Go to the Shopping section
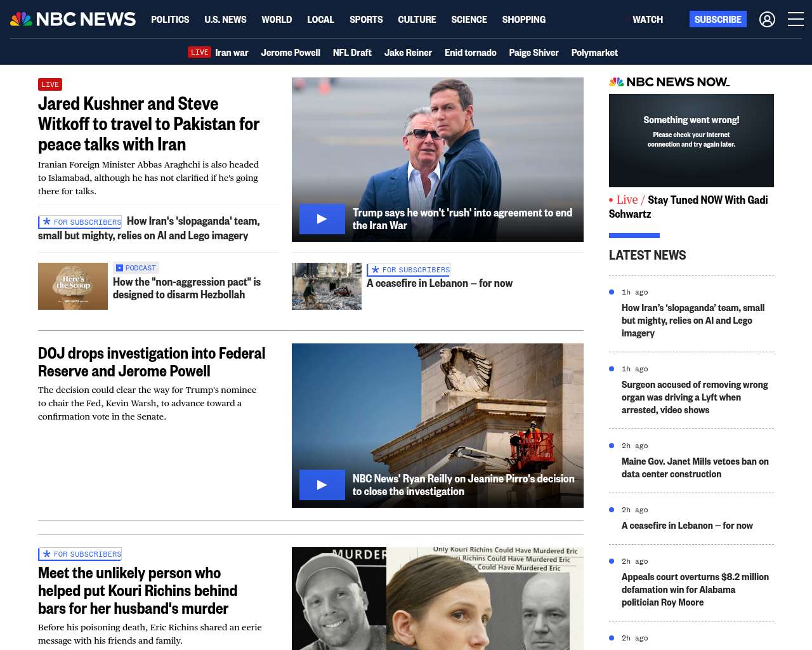Image resolution: width=812 pixels, height=650 pixels. (x=523, y=20)
